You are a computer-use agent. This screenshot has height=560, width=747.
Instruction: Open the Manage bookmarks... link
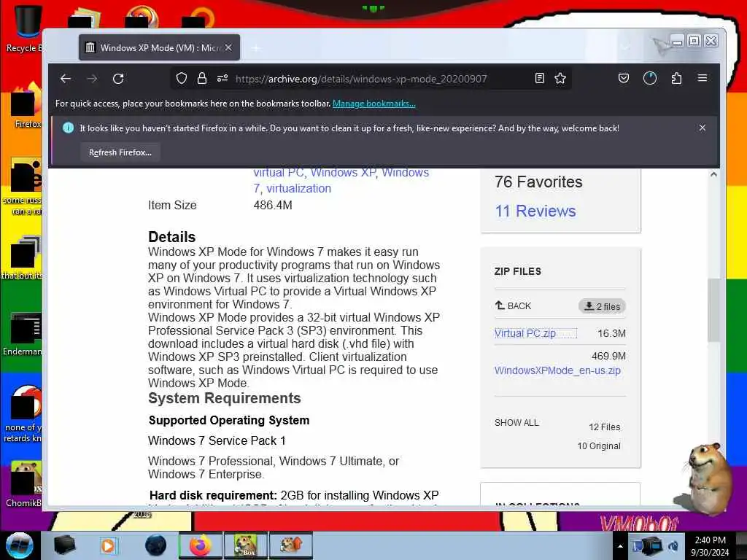pos(374,104)
